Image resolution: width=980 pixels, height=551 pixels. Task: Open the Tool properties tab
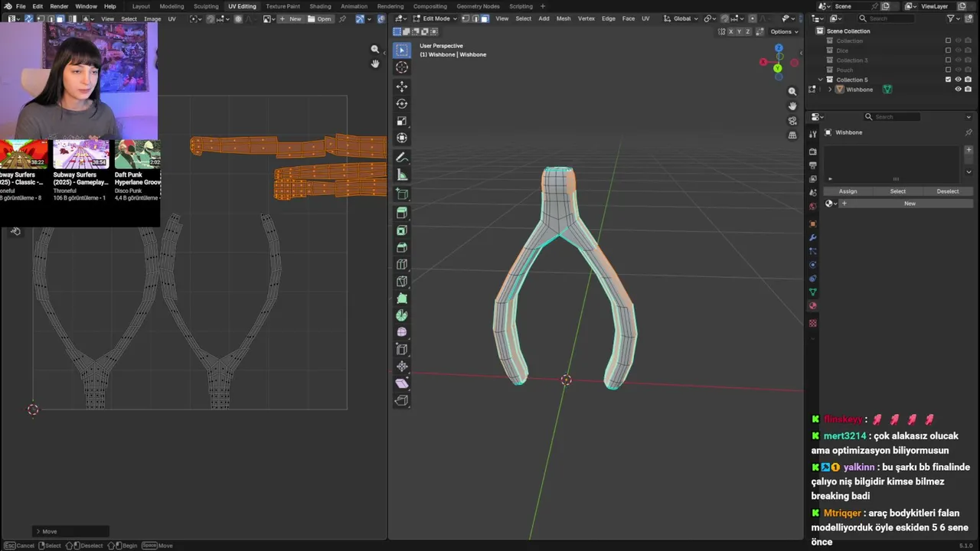click(813, 135)
